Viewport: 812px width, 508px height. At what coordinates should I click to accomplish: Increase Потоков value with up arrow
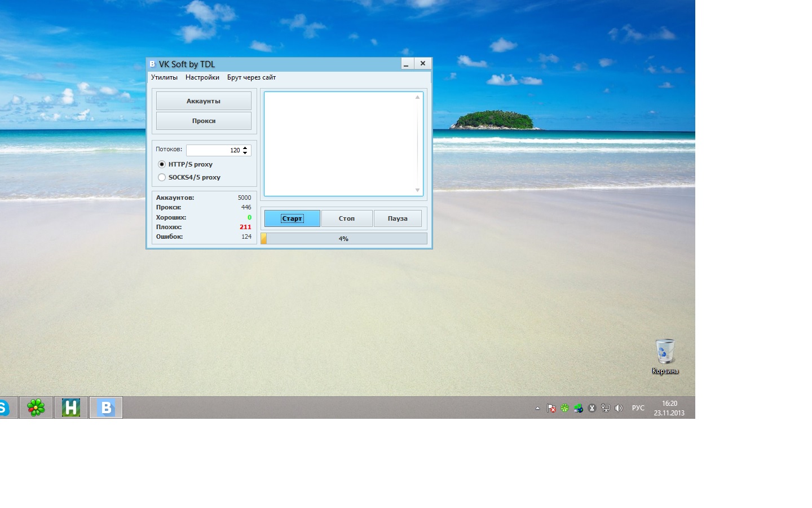245,148
